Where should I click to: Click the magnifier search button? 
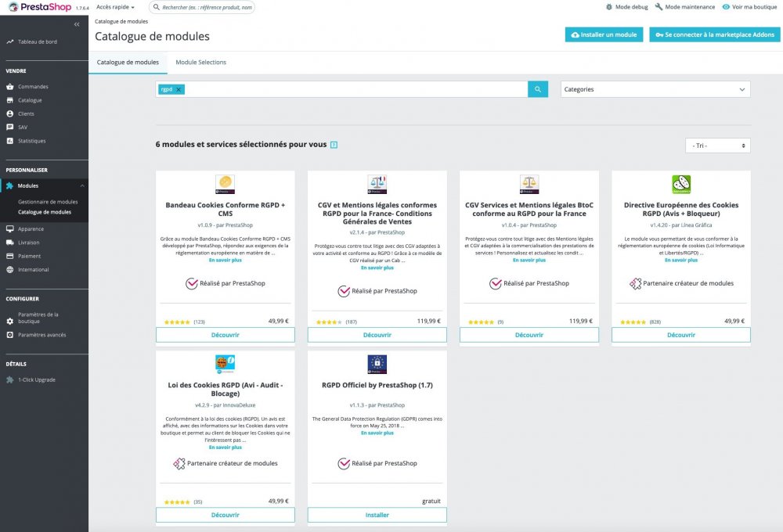pos(538,89)
